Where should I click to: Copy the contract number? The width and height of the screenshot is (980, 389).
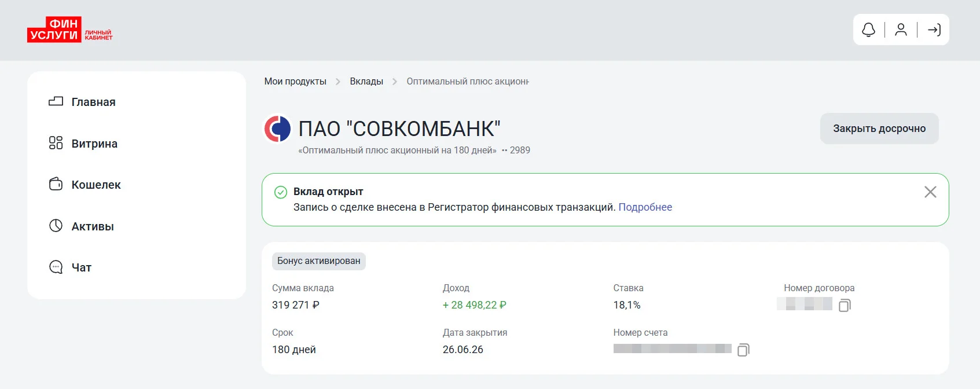845,305
